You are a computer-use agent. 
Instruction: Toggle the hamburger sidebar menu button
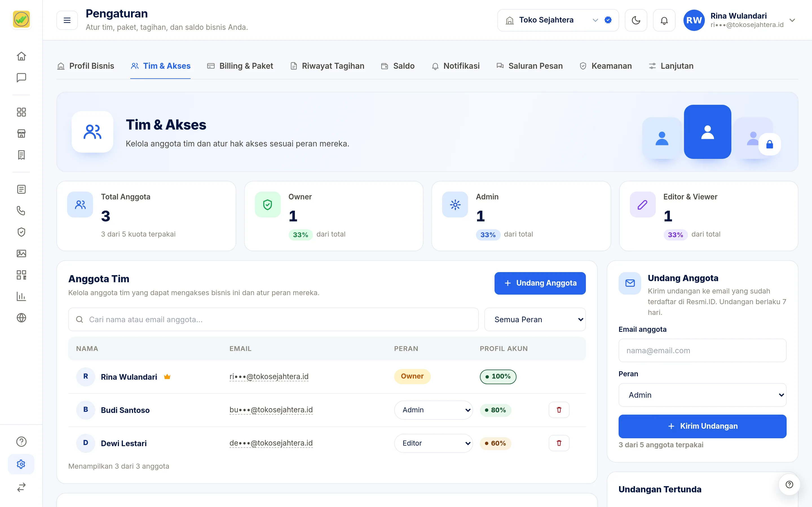67,21
